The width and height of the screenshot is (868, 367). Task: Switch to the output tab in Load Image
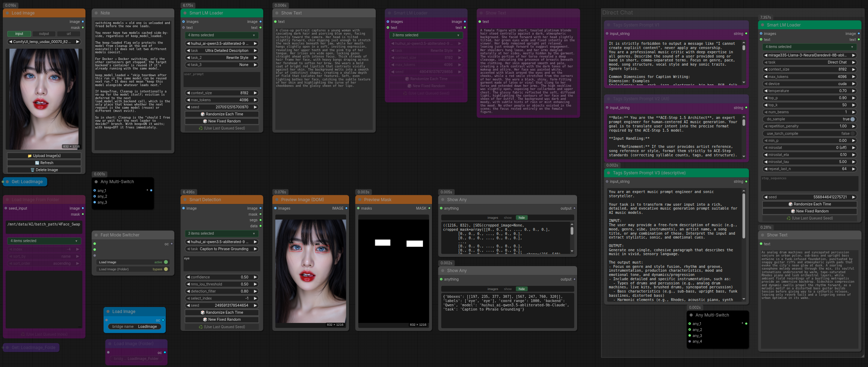point(44,34)
